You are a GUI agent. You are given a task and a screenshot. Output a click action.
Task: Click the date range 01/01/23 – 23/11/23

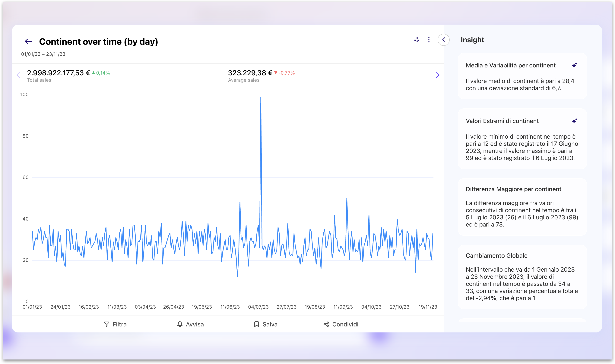43,54
